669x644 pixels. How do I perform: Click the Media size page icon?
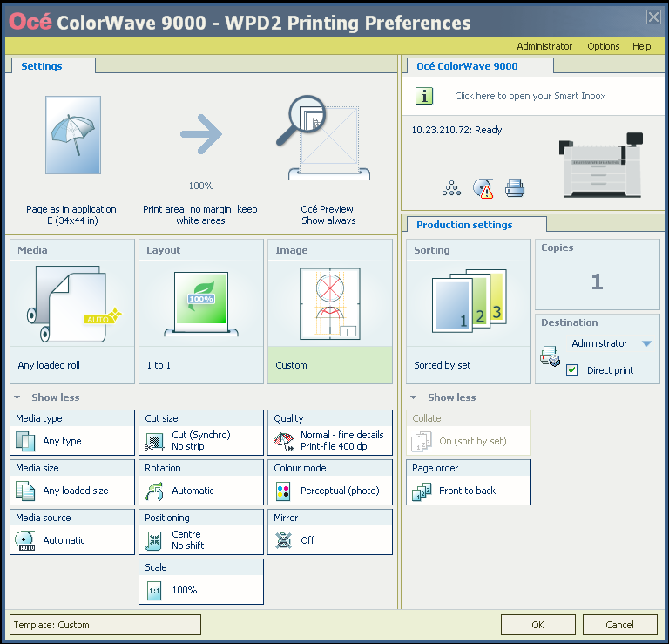click(x=25, y=491)
